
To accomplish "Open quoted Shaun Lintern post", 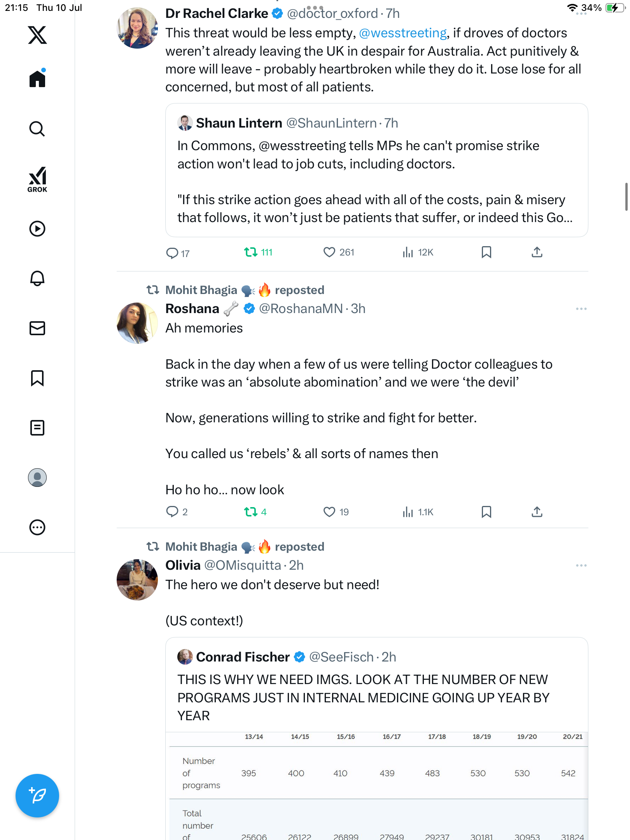I will (377, 170).
